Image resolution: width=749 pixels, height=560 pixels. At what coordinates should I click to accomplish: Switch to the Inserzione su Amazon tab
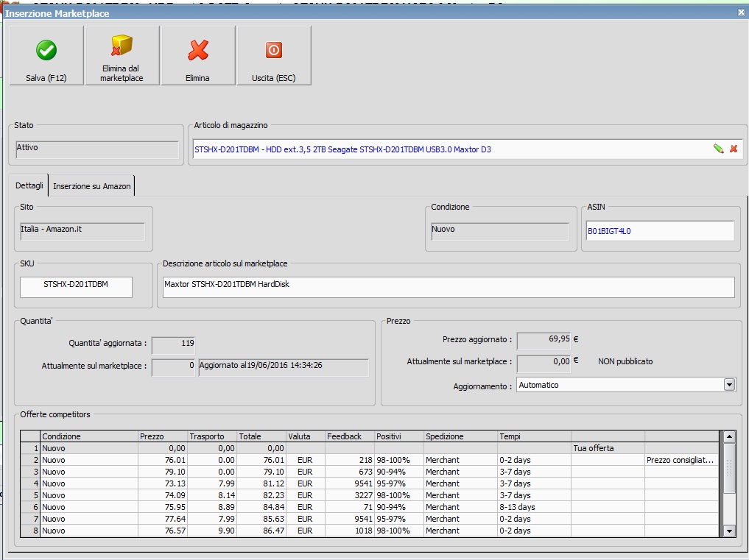click(x=92, y=186)
